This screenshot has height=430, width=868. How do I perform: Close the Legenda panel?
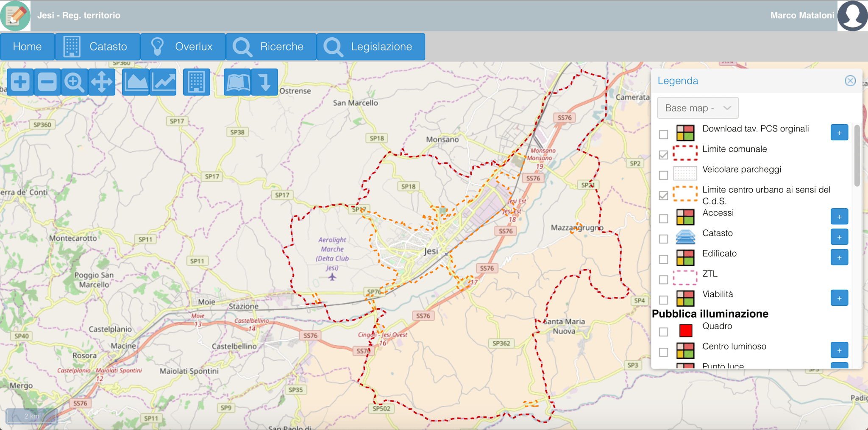pyautogui.click(x=850, y=81)
